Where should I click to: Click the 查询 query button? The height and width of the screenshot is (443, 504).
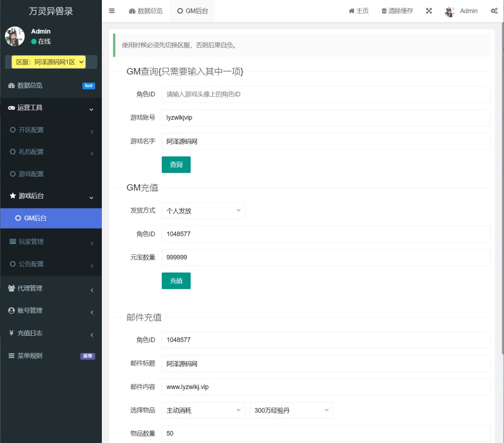click(x=176, y=164)
